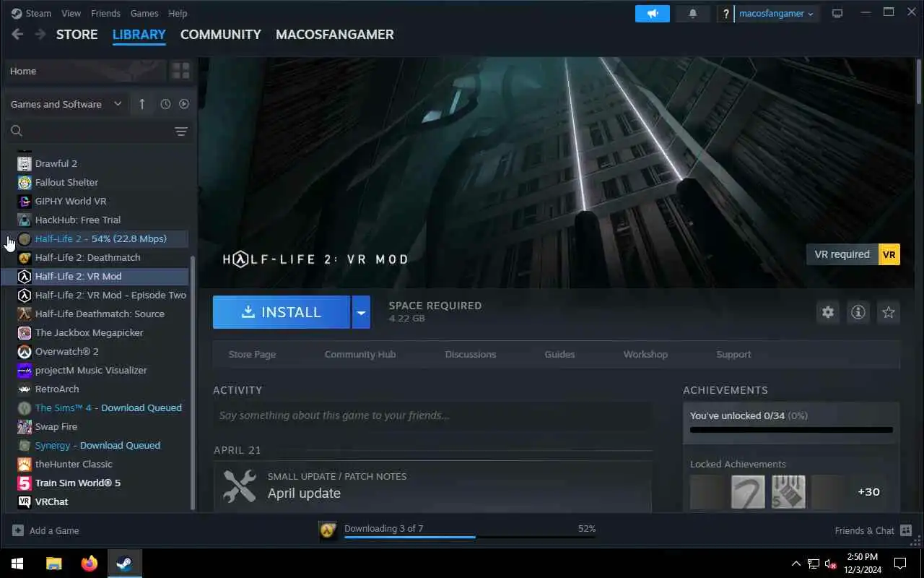Open Firefox from the taskbar

(x=90, y=564)
